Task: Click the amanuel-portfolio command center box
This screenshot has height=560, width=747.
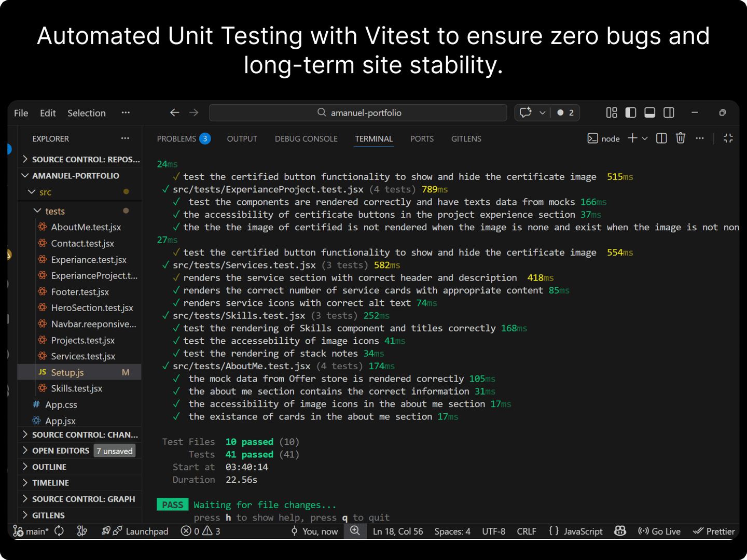Action: tap(358, 113)
